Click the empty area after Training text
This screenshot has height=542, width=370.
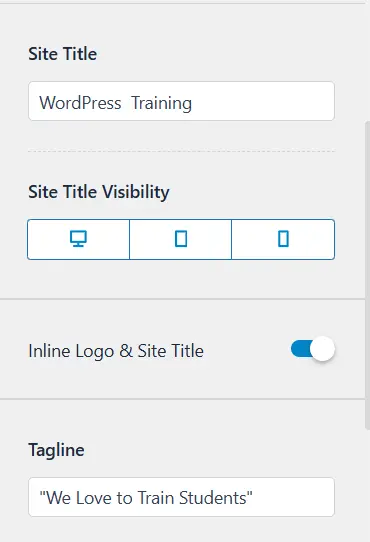tap(263, 101)
